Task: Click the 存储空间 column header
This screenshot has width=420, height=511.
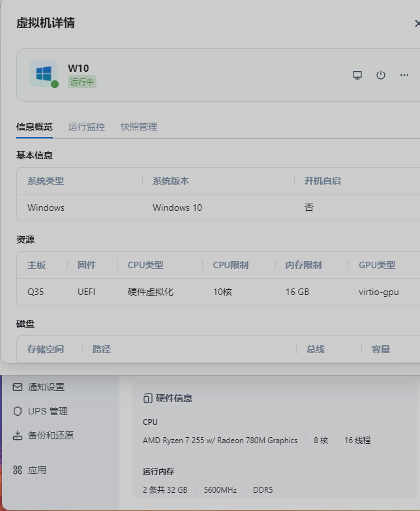Action: (46, 349)
